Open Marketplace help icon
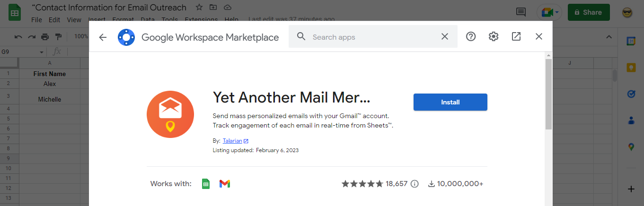This screenshot has width=644, height=206. (471, 36)
